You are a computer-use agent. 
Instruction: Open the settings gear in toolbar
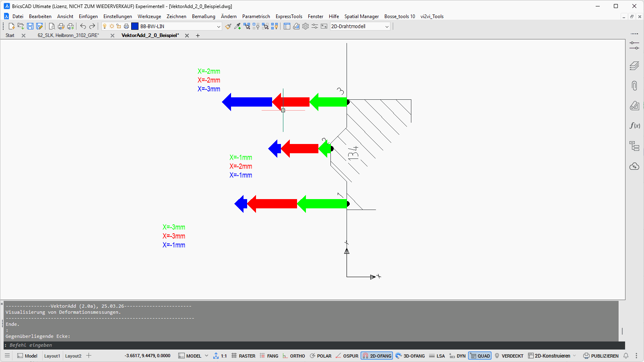click(305, 26)
